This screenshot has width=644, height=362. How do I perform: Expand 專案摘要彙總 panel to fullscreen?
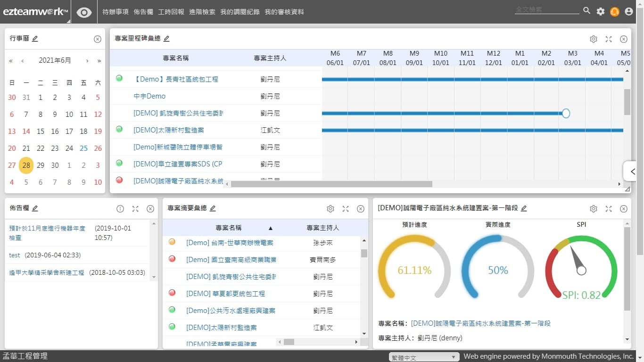[346, 209]
